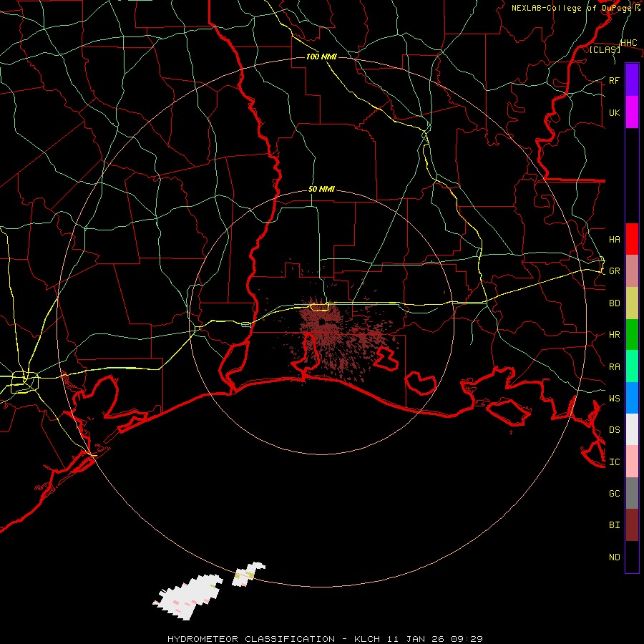This screenshot has height=644, width=644.
Task: Select the IC light pink legend swatch
Action: coord(632,462)
